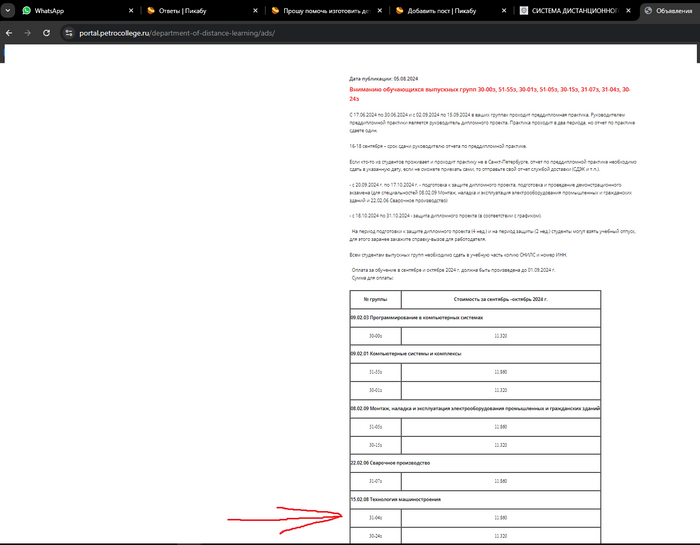Click the № группы table header
Viewport: 700px width, 545px height.
pos(375,299)
